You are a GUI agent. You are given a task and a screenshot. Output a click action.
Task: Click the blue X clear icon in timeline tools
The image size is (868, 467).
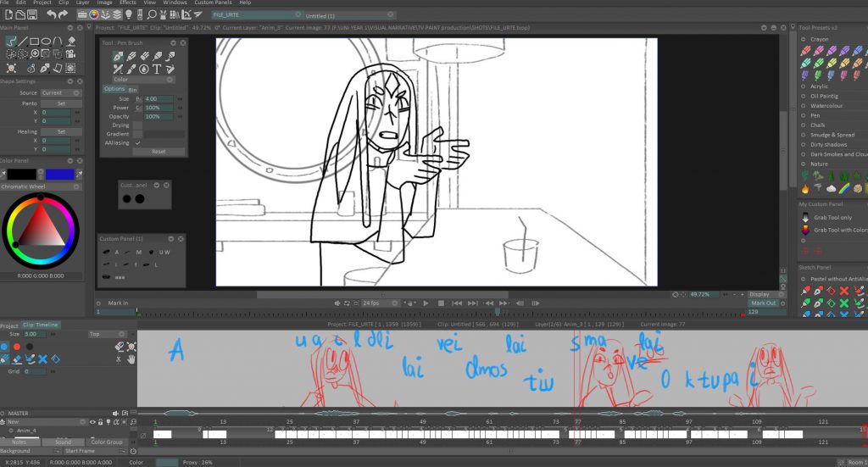tap(42, 359)
